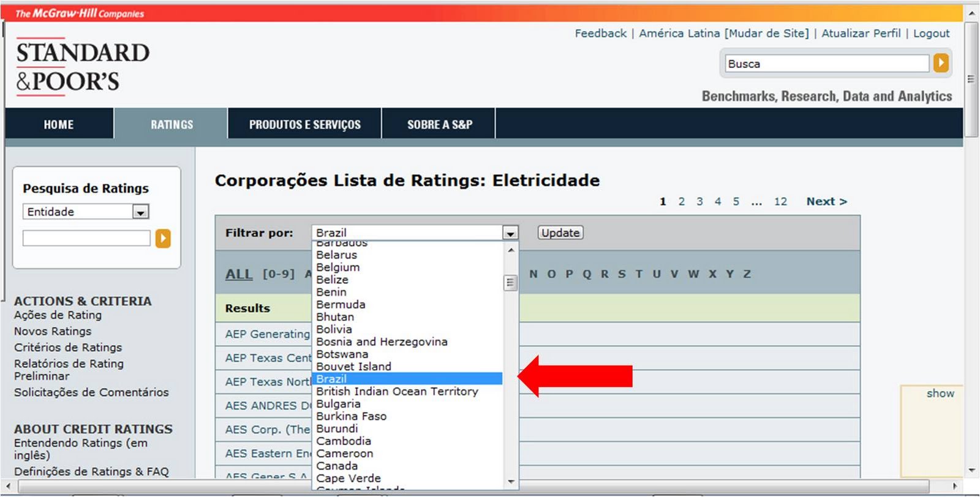Select Bosnia and Herzegovina option
Viewport: 980px width, 497px height.
click(407, 342)
